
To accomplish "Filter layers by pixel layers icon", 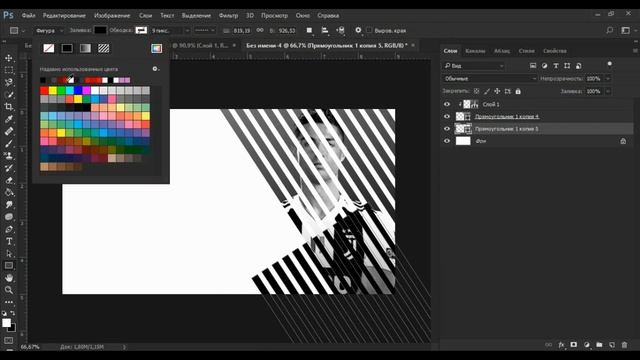I will [533, 66].
